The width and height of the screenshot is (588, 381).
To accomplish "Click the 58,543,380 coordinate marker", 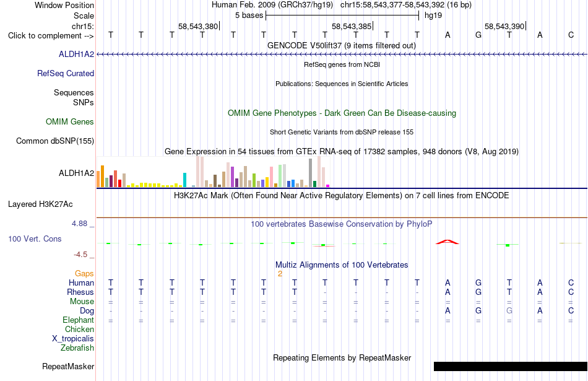I will click(198, 26).
